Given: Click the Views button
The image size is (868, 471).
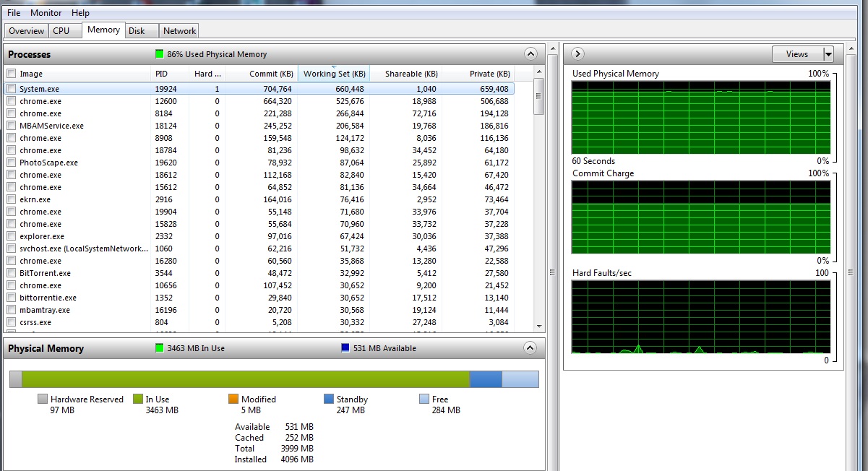Looking at the screenshot, I should click(797, 54).
